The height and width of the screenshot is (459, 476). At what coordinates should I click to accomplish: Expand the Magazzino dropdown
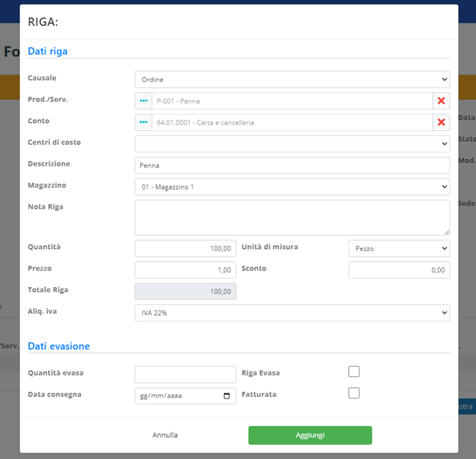click(292, 187)
